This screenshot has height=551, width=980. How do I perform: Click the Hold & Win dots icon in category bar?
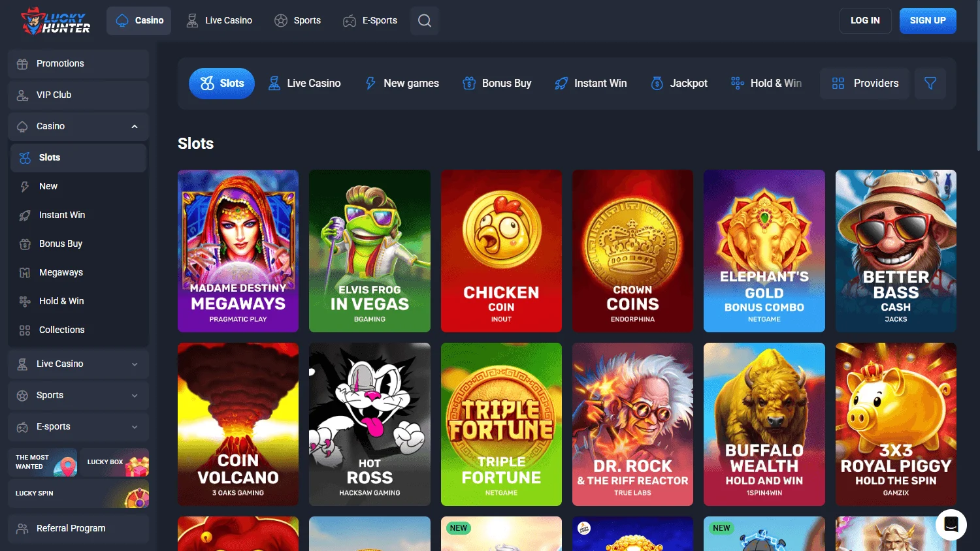tap(738, 84)
